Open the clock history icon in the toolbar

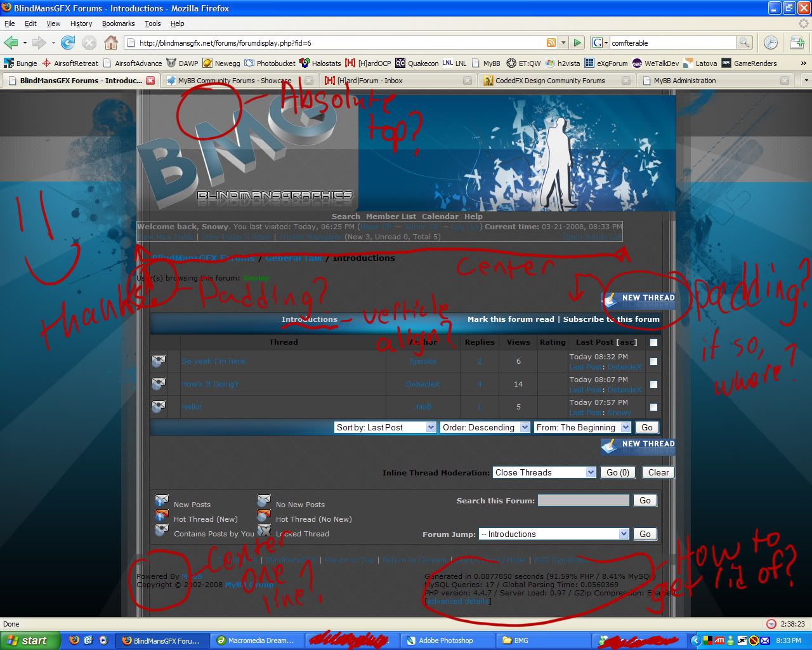771,43
